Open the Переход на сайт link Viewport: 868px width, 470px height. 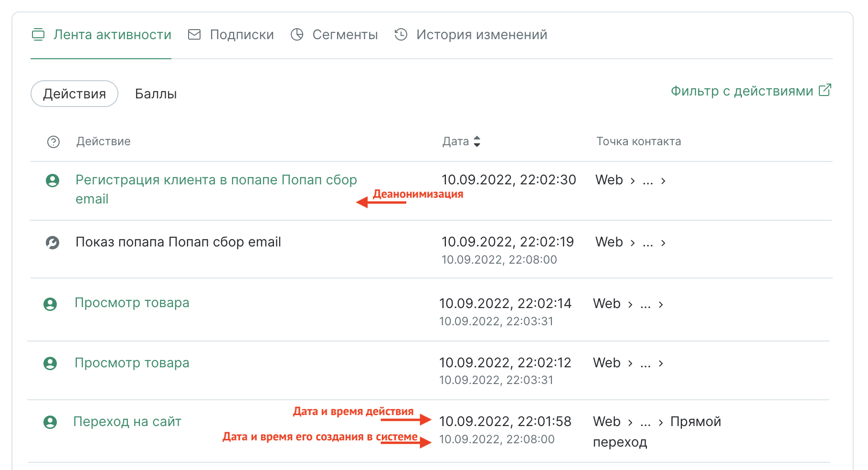pos(127,422)
